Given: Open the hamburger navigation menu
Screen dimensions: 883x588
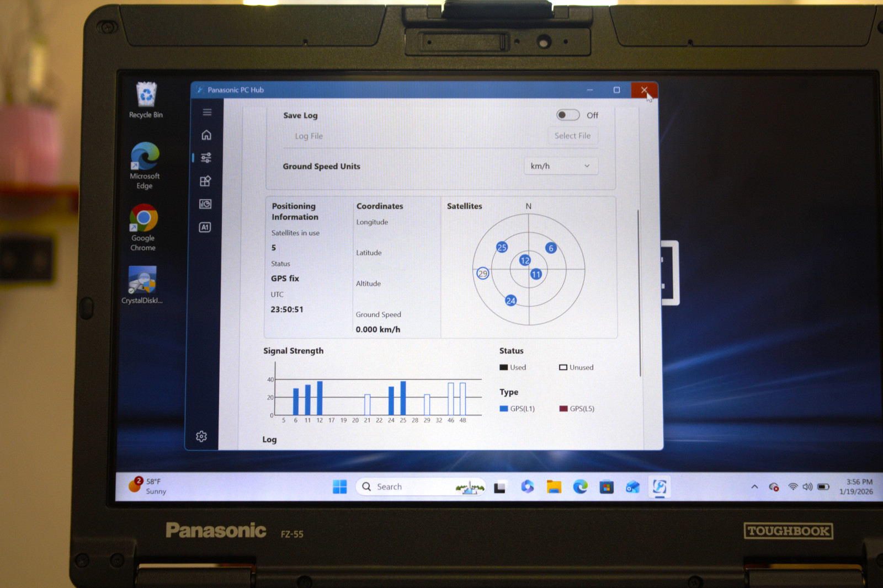Looking at the screenshot, I should click(x=207, y=112).
